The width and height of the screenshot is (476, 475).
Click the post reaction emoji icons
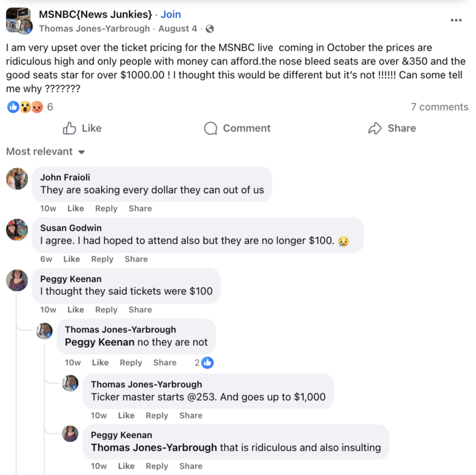click(x=25, y=107)
